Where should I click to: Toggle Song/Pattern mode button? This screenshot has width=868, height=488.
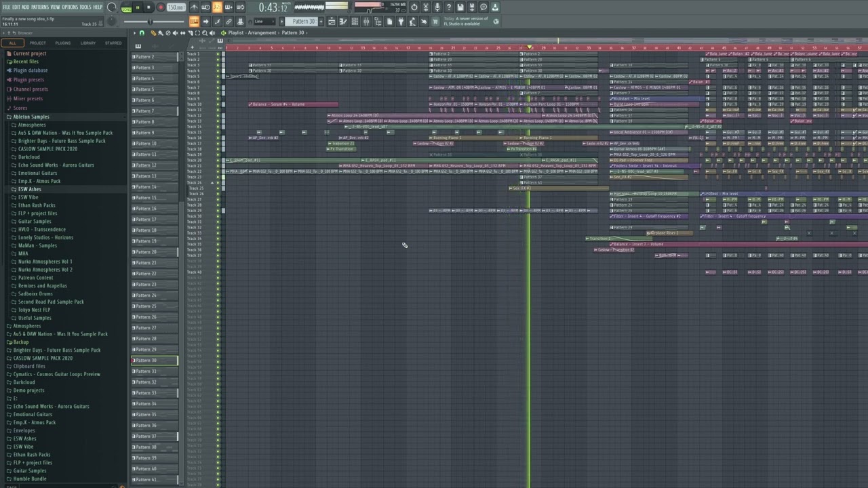point(127,7)
